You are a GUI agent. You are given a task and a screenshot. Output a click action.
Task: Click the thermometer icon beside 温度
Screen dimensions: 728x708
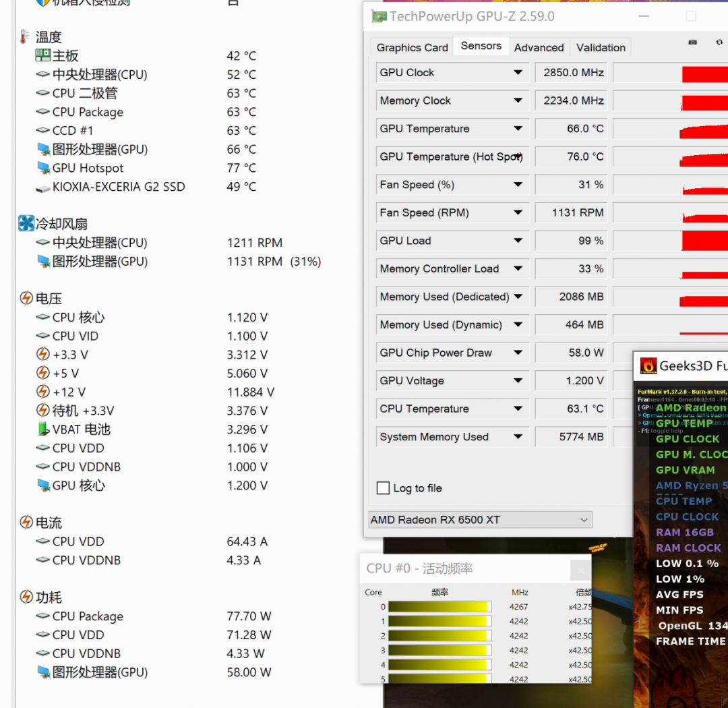[x=24, y=36]
